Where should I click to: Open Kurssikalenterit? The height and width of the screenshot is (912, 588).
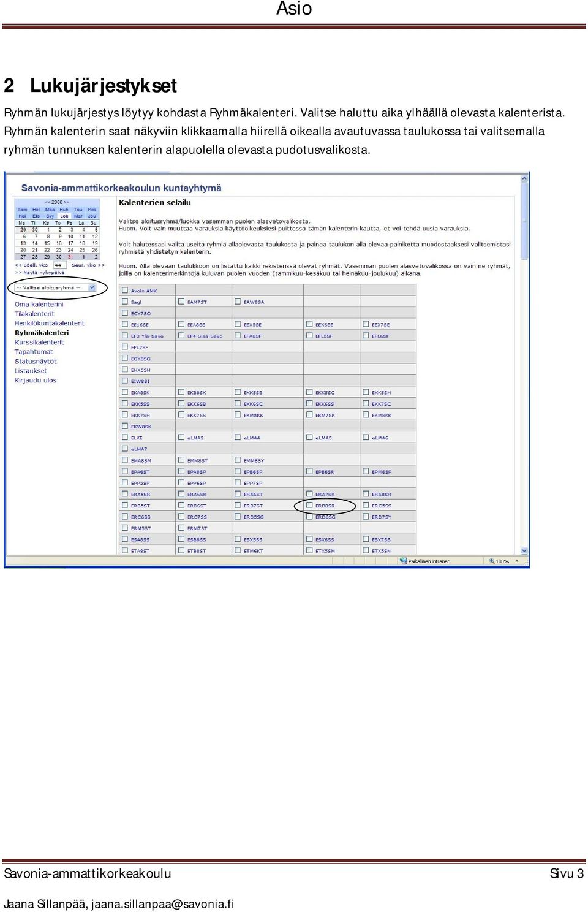tap(39, 342)
